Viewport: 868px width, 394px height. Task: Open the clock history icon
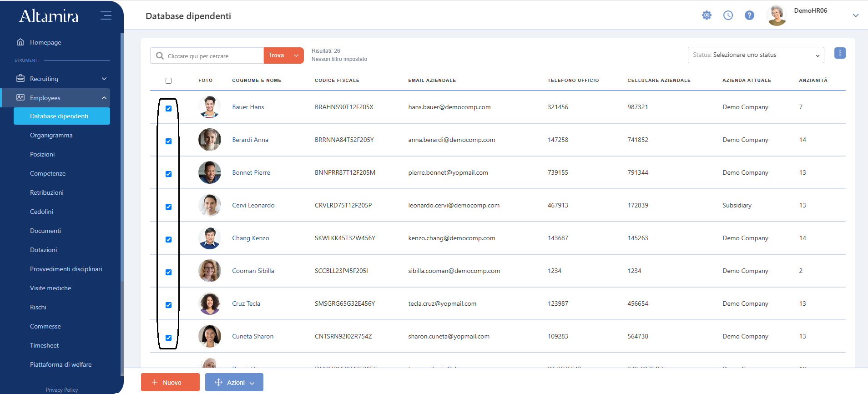(x=728, y=15)
